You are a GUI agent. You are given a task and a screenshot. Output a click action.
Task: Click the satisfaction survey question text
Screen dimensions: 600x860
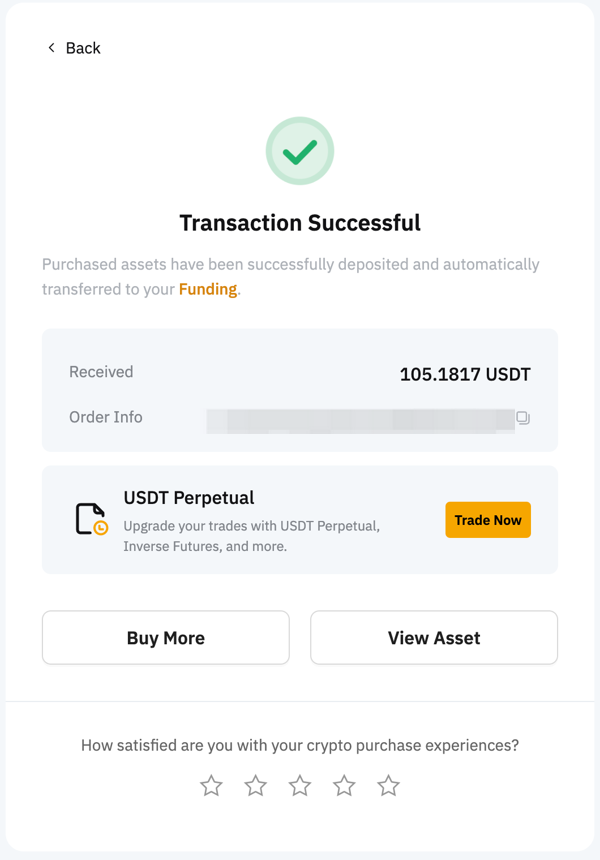pos(300,745)
